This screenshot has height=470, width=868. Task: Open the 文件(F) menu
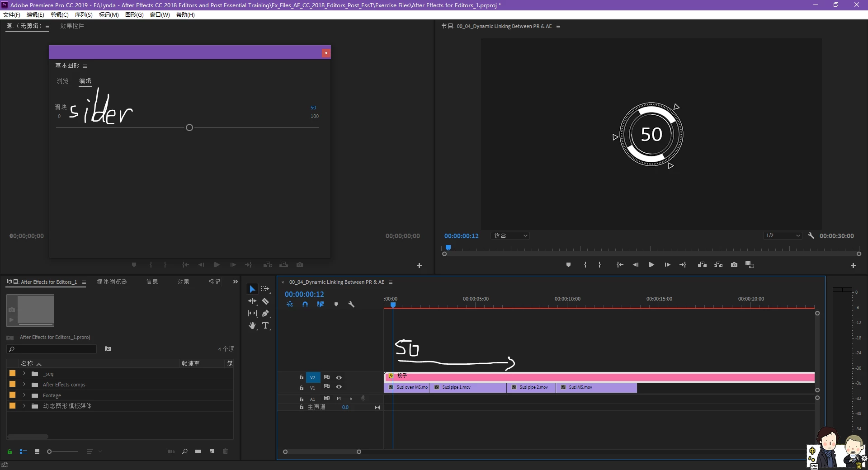point(12,15)
